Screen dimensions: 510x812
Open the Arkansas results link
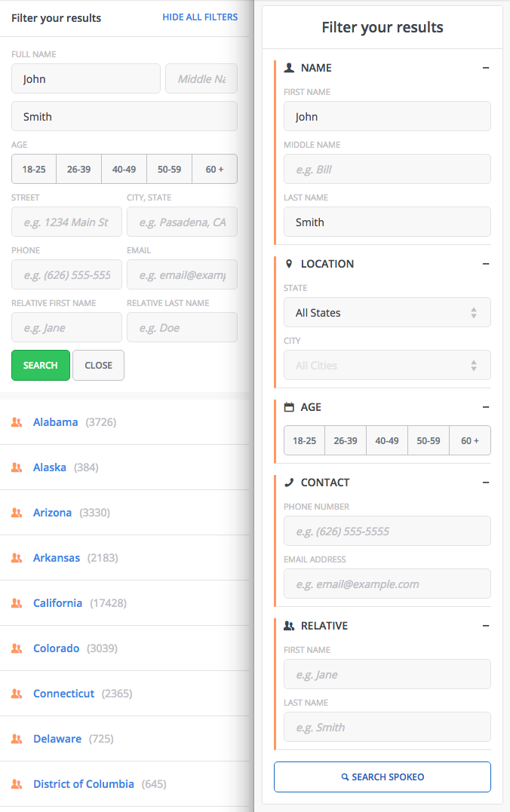[57, 558]
